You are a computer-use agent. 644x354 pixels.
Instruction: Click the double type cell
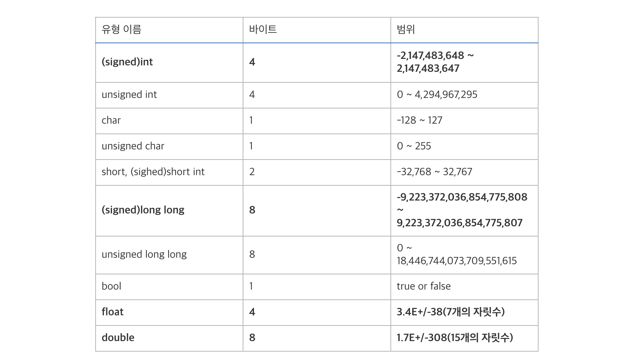point(169,338)
